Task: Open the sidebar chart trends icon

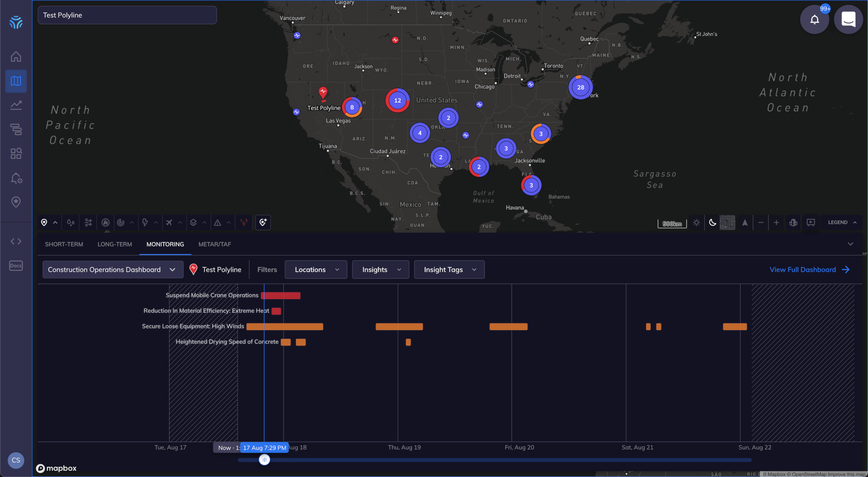Action: coord(16,105)
